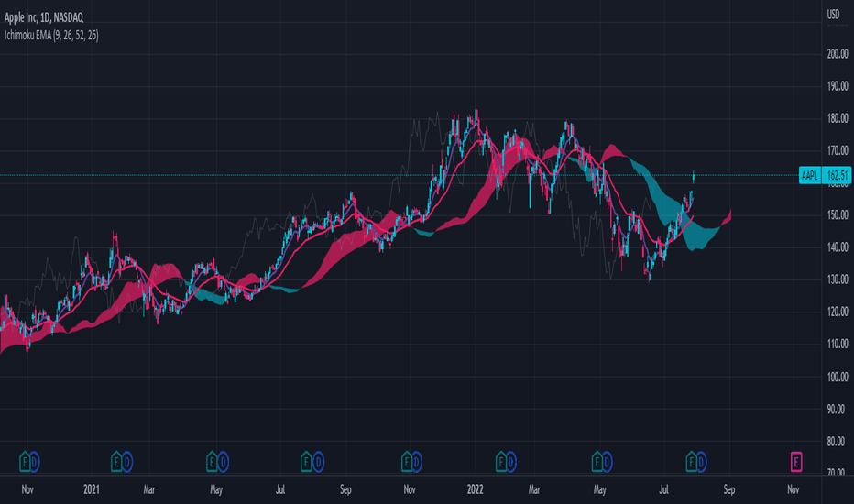Viewport: 854px width, 504px height.
Task: Click the last Sep label on time axis
Action: (728, 489)
